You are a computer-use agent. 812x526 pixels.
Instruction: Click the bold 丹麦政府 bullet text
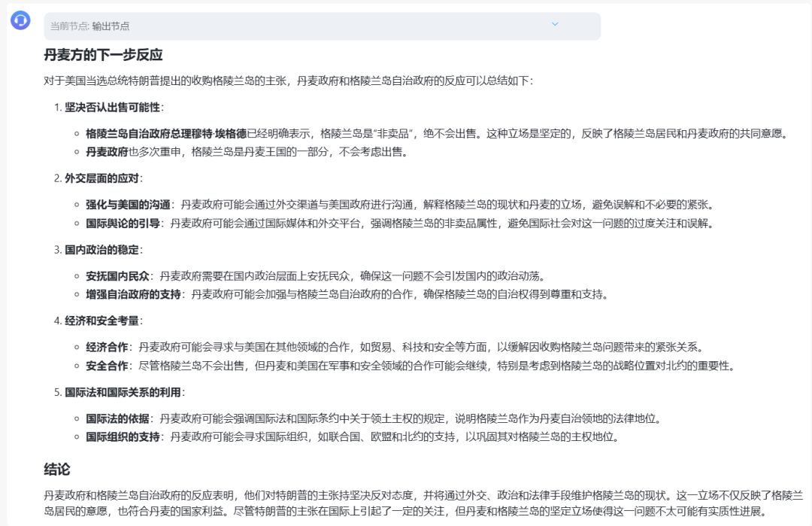[107, 152]
